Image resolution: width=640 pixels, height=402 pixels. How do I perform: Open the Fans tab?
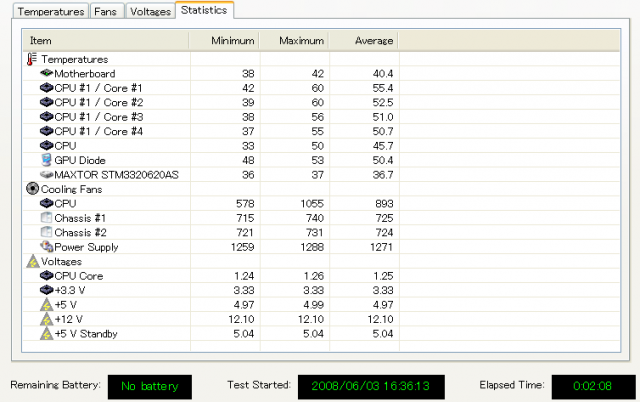(x=105, y=11)
